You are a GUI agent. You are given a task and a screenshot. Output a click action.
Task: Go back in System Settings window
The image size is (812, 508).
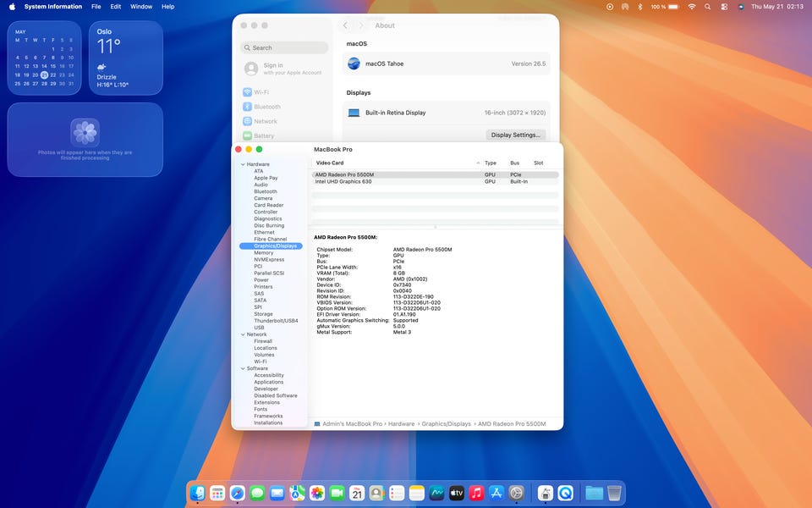(x=345, y=25)
